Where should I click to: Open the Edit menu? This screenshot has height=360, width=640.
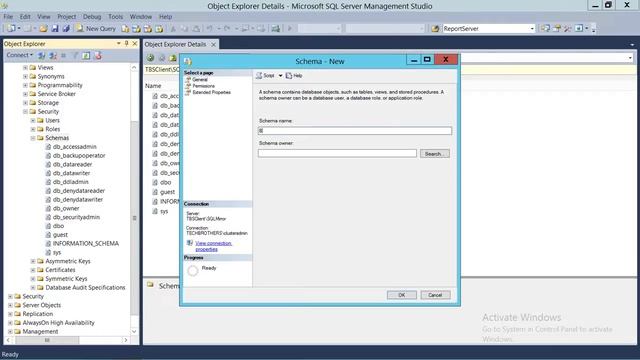point(25,17)
